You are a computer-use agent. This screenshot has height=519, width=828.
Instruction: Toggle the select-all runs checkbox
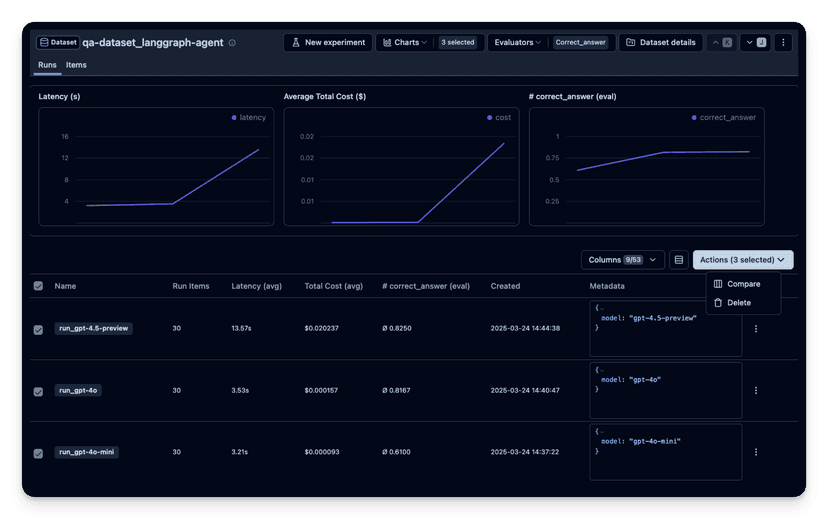point(38,286)
